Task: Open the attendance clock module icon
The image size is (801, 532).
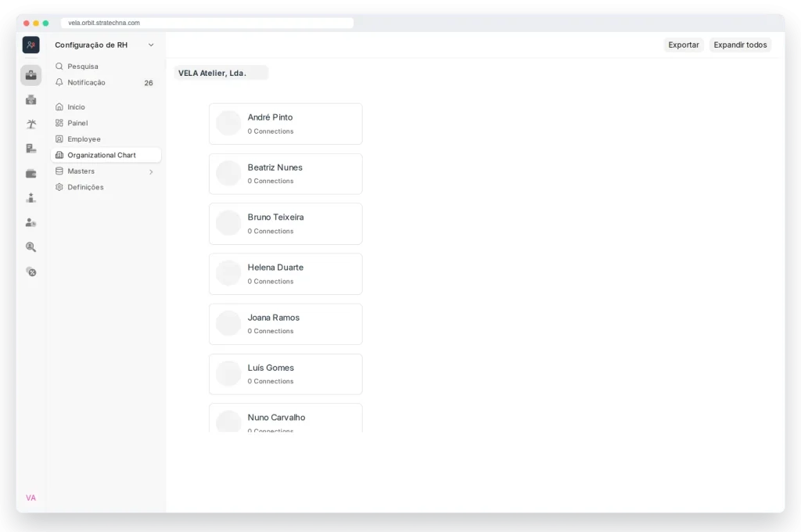Action: click(x=31, y=99)
